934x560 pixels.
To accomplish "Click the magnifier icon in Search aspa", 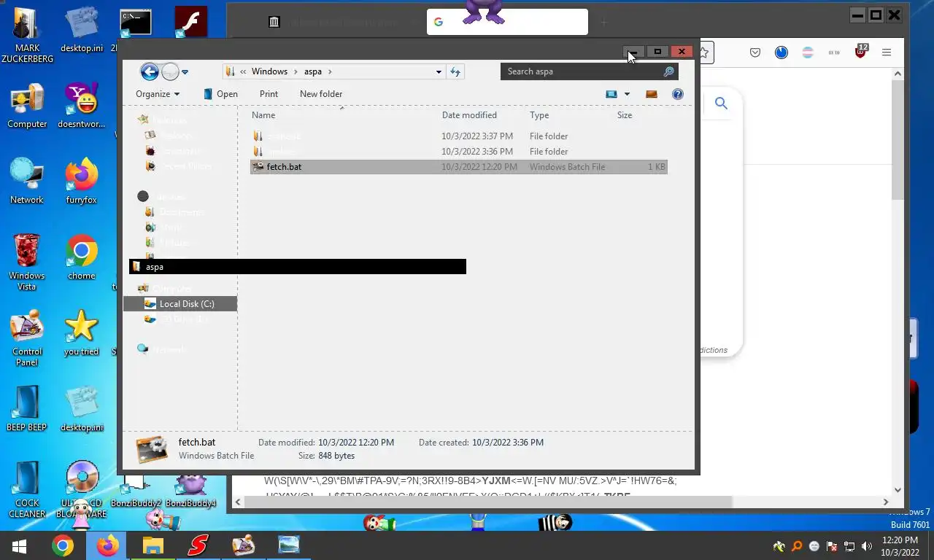I will [668, 71].
